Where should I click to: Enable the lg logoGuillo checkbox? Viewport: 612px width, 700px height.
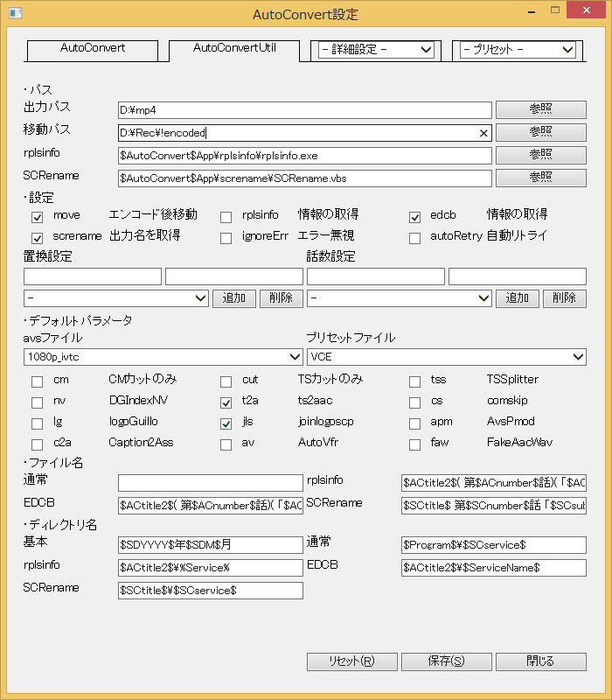tap(38, 424)
